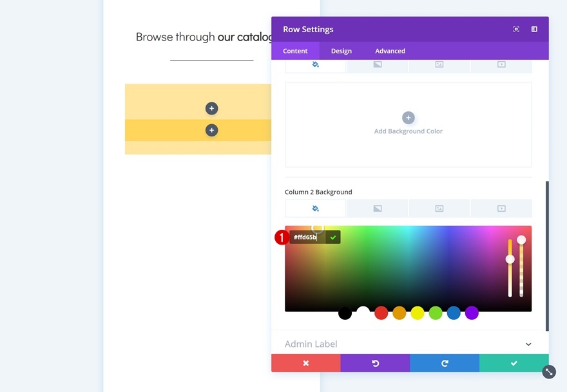Pick the purple color swatch
The image size is (567, 392).
472,313
